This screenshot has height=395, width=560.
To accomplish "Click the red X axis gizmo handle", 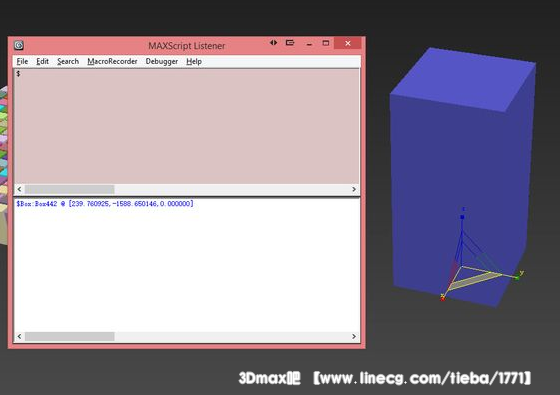I will pyautogui.click(x=443, y=298).
